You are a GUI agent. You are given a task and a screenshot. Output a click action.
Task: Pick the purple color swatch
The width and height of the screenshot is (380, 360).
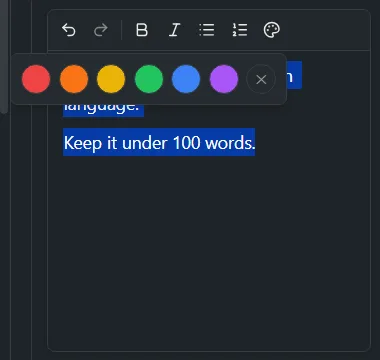(224, 79)
